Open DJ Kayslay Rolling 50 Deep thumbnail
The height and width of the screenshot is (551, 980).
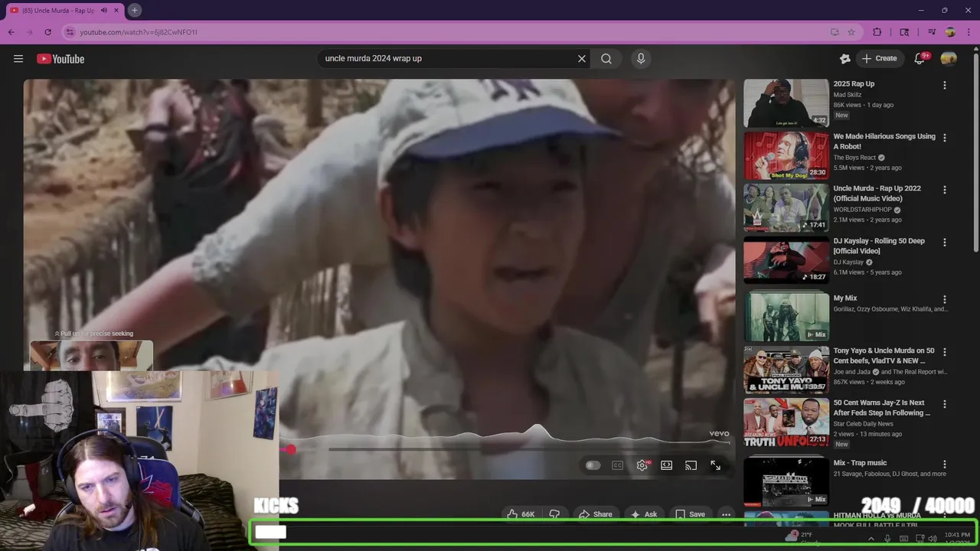[x=786, y=260]
